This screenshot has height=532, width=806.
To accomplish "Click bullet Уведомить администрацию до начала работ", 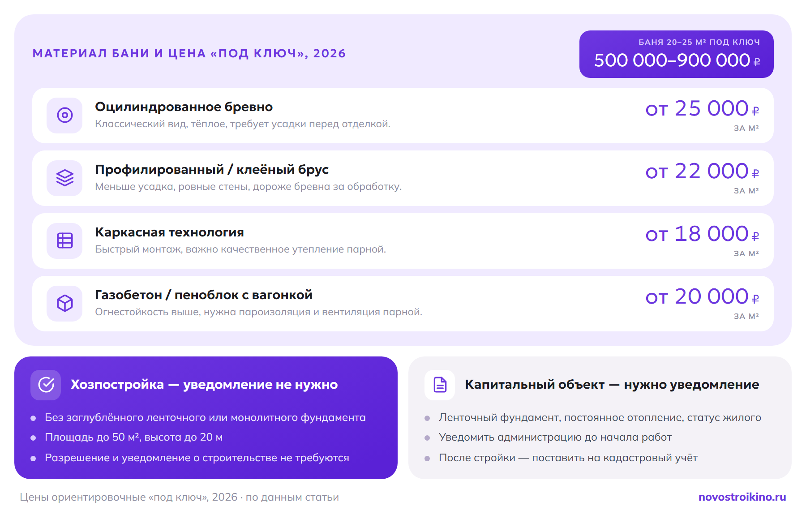I will [555, 438].
